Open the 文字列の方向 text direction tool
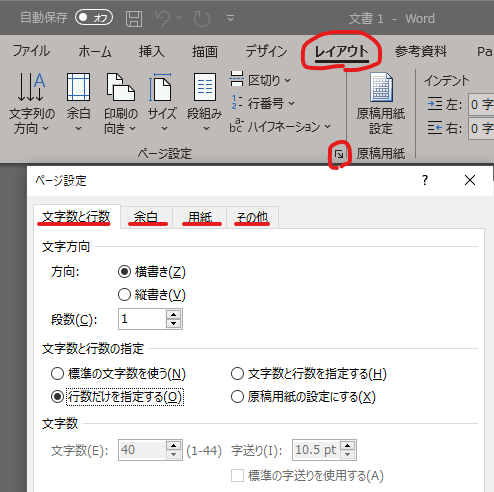Viewport: 494px width, 492px height. [31, 103]
